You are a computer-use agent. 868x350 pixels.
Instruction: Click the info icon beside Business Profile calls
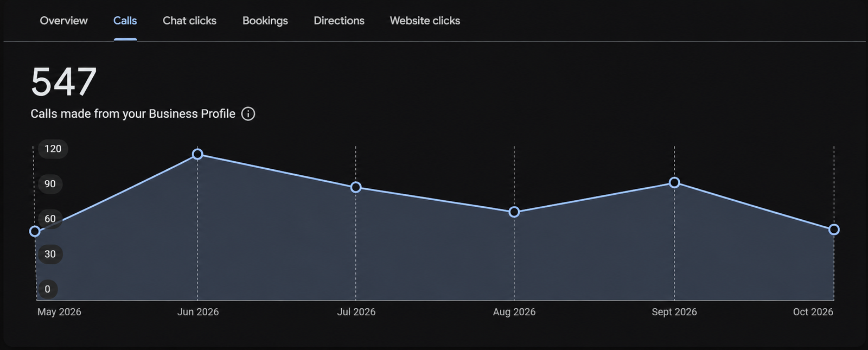click(248, 114)
